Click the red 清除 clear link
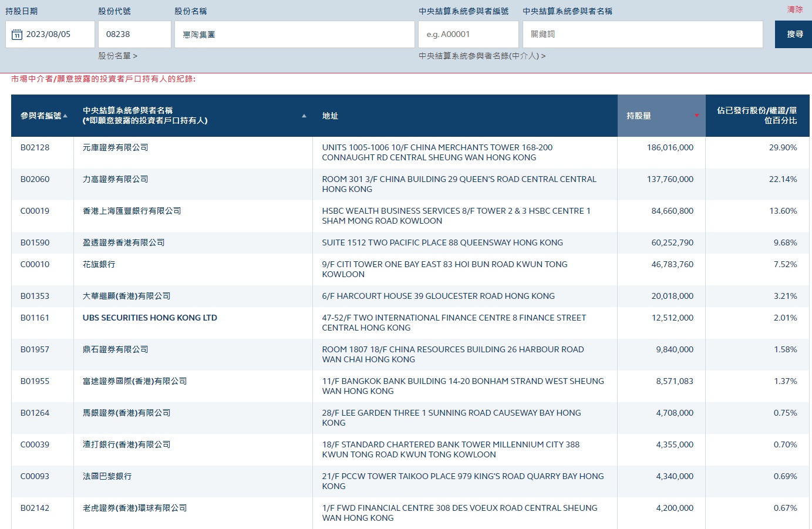Viewport: 812px width, 529px height. tap(794, 9)
